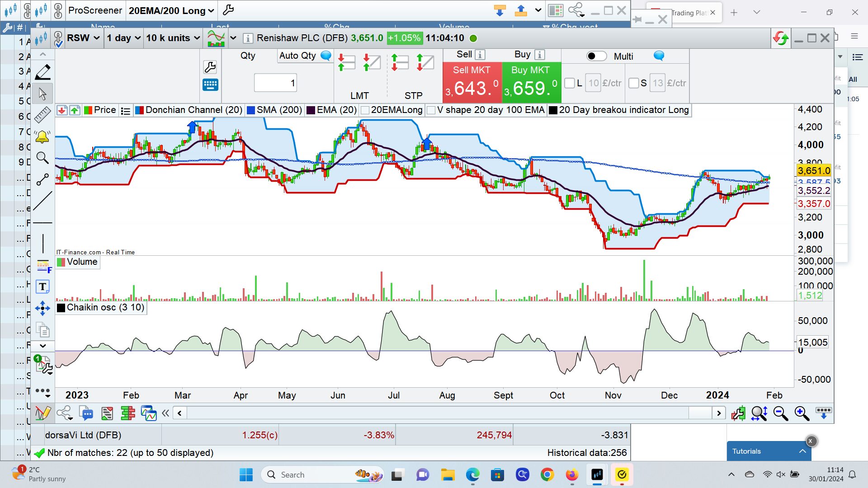Image resolution: width=868 pixels, height=488 pixels.
Task: Open the 20EMA/200 Long screener dropdown
Action: 171,10
